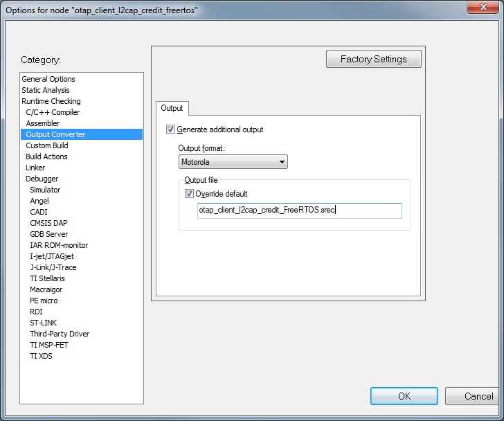This screenshot has height=421, width=504.
Task: Toggle the Override default checkbox
Action: click(x=190, y=194)
